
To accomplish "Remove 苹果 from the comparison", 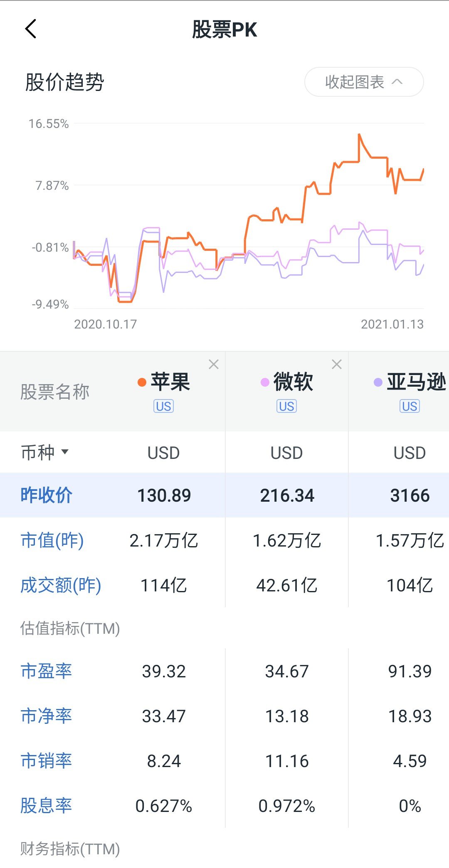I will (214, 364).
